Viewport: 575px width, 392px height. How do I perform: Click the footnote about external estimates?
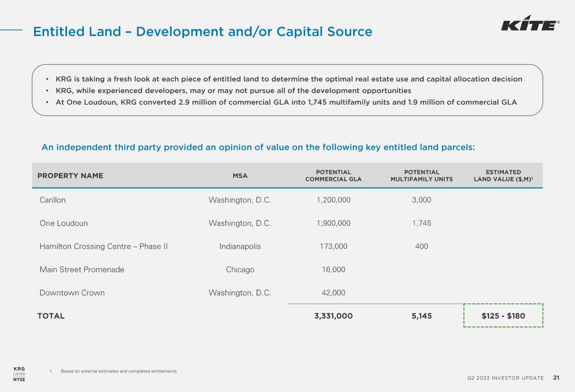119,371
